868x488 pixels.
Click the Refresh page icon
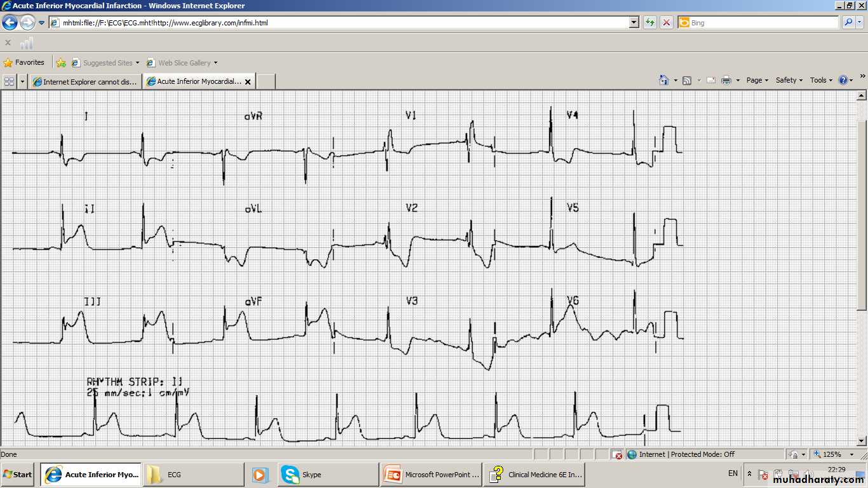[649, 23]
